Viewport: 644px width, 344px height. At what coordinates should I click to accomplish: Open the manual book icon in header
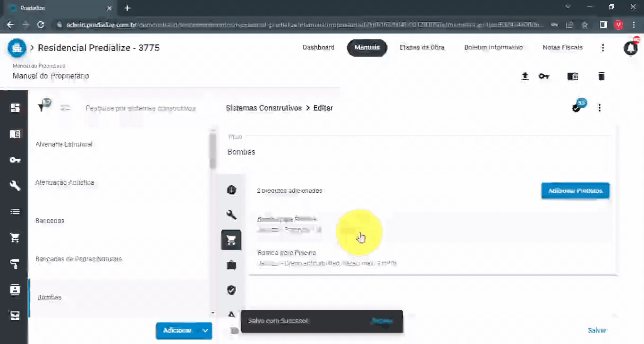pyautogui.click(x=572, y=76)
